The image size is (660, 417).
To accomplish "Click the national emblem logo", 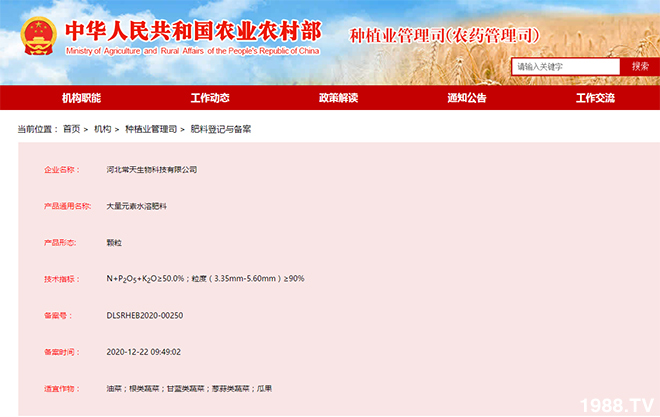I will pos(35,35).
